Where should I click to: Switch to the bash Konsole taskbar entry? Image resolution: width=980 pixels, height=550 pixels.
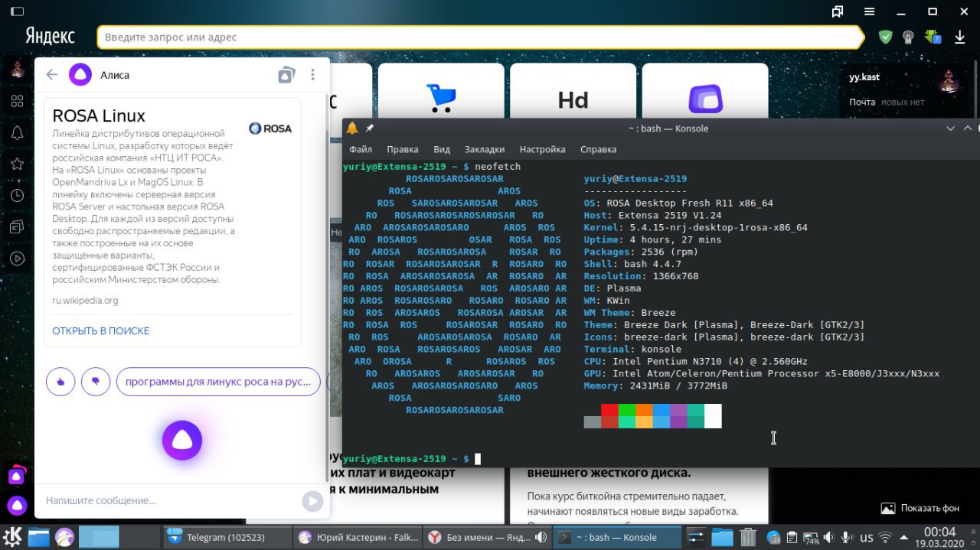click(x=616, y=537)
